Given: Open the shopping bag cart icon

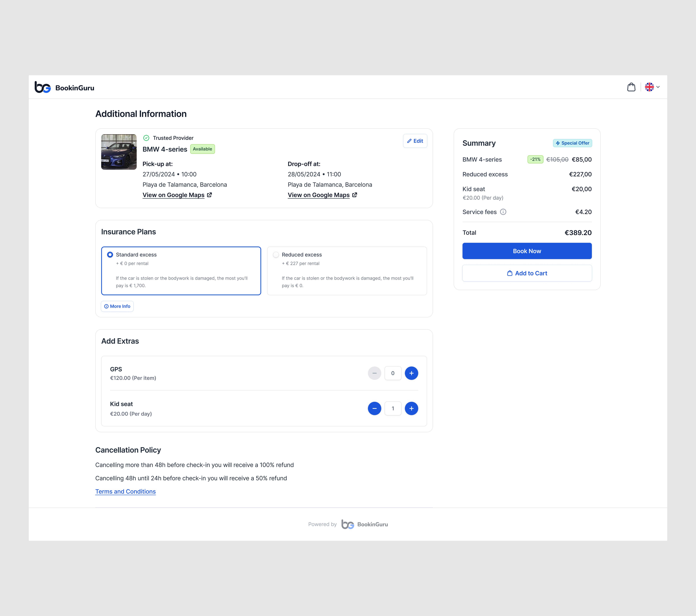Looking at the screenshot, I should pos(631,87).
